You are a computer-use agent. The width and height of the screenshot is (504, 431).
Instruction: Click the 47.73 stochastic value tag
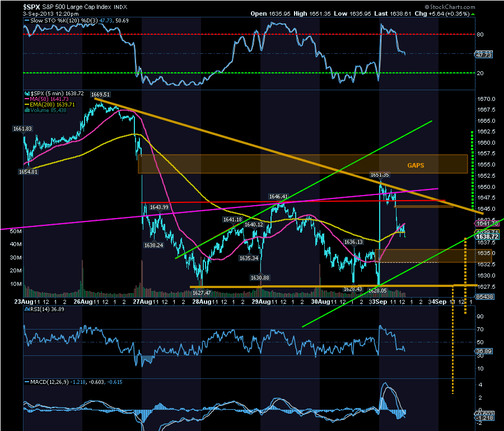(x=484, y=55)
